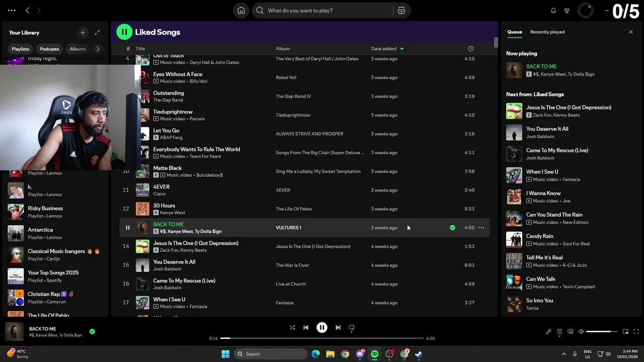
Task: Switch to the Recently played tab
Action: 547,32
